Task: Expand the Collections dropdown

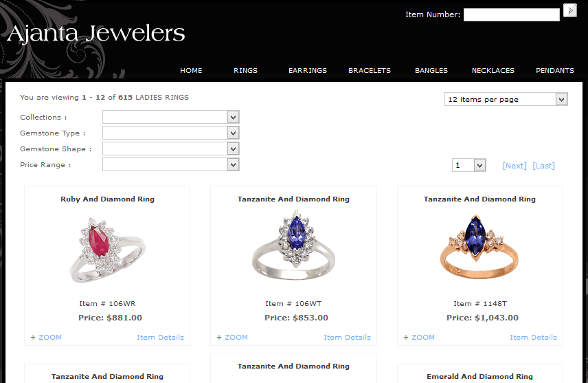Action: tap(170, 117)
